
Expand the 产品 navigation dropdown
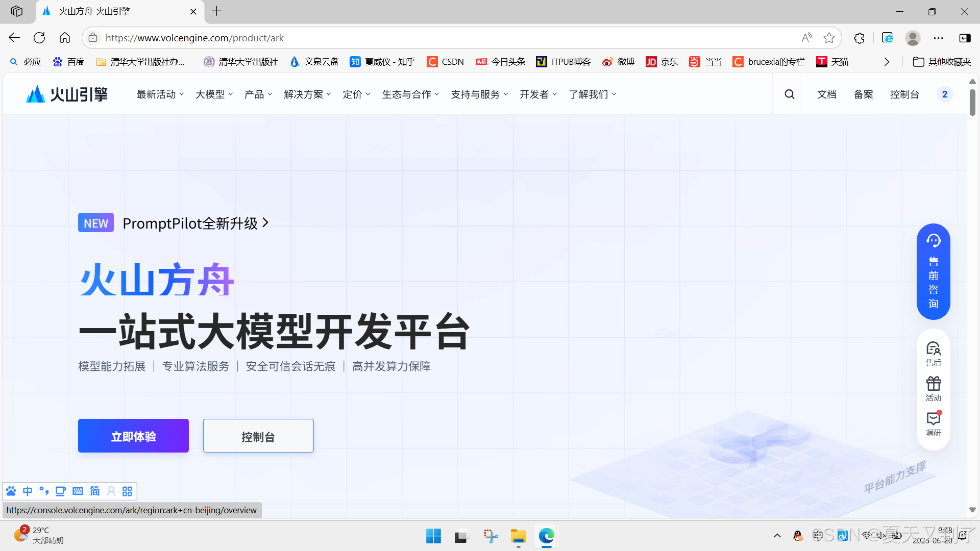click(258, 94)
